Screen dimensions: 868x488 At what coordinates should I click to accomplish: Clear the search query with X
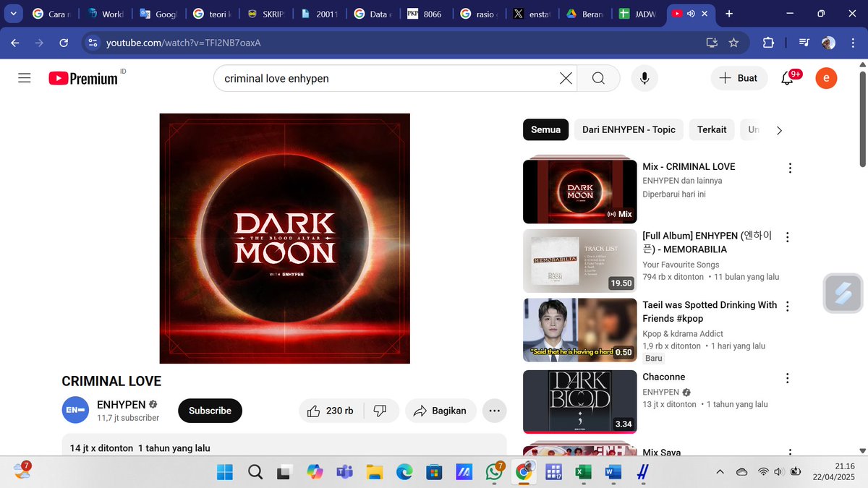[566, 78]
